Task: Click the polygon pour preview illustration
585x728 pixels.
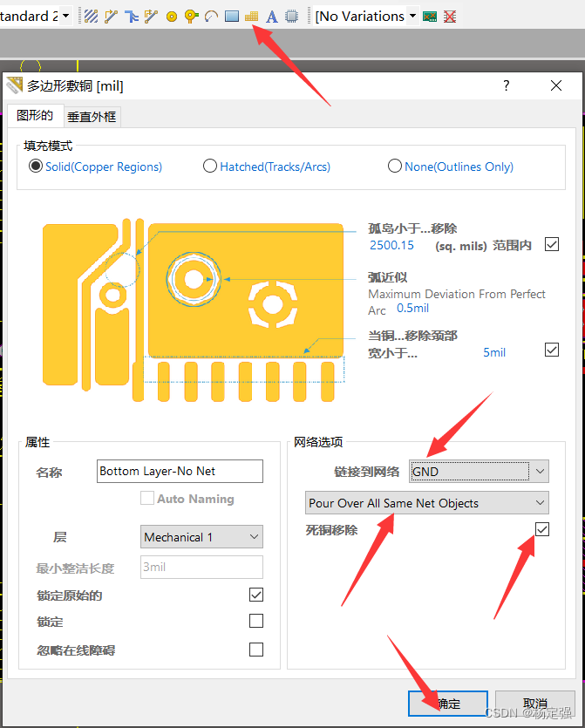Action: (194, 310)
